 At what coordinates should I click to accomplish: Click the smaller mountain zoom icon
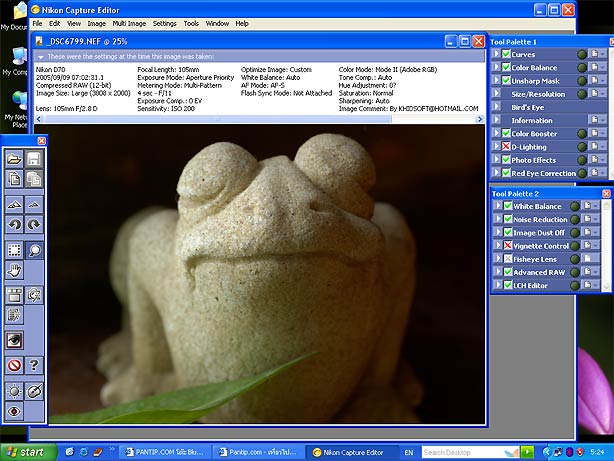click(x=34, y=204)
